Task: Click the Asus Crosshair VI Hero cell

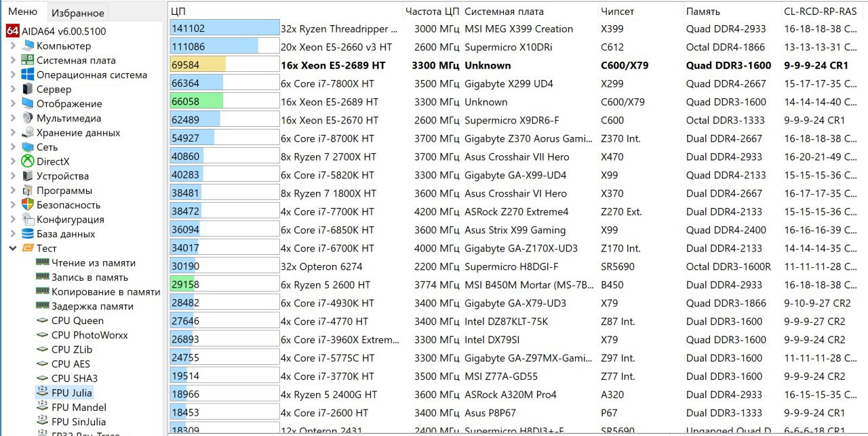Action: 515,194
